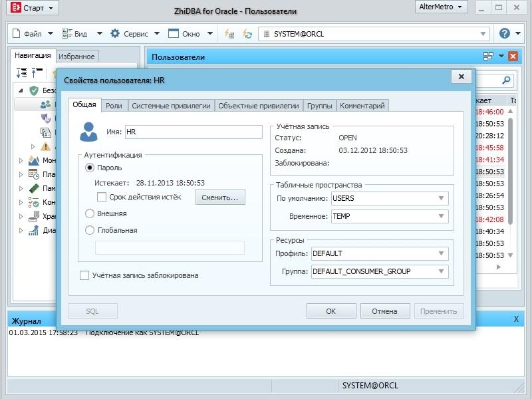The height and width of the screenshot is (399, 532).
Task: Open the Окно menu
Action: (190, 34)
